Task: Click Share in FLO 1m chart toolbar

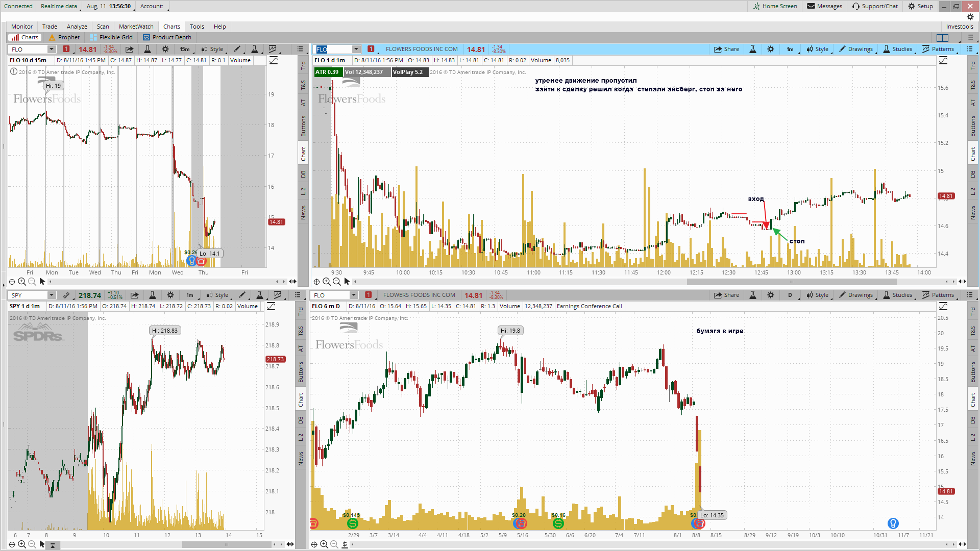Action: click(726, 49)
